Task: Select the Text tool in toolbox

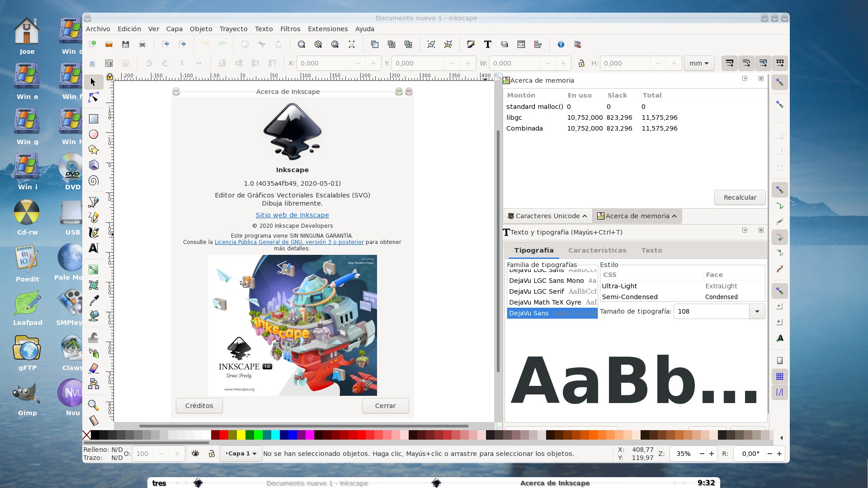Action: 94,248
